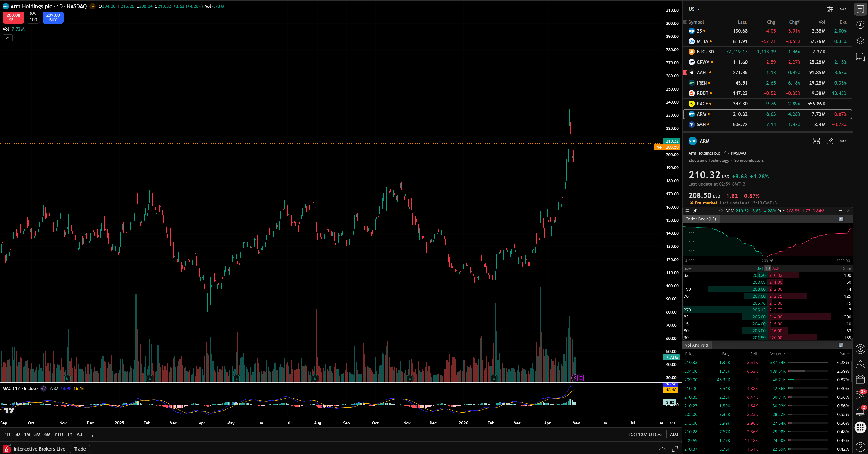Set chart range to 1Y
The image size is (868, 454).
[x=70, y=434]
